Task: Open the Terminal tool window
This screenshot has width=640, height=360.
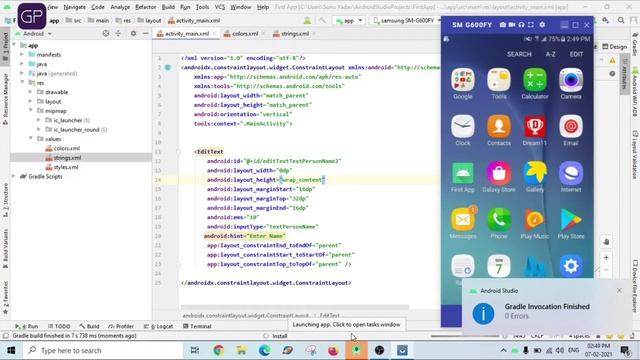Action: click(x=197, y=326)
